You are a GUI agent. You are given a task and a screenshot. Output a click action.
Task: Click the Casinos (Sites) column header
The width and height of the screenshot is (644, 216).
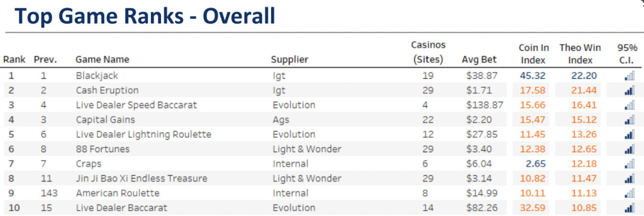tap(428, 53)
